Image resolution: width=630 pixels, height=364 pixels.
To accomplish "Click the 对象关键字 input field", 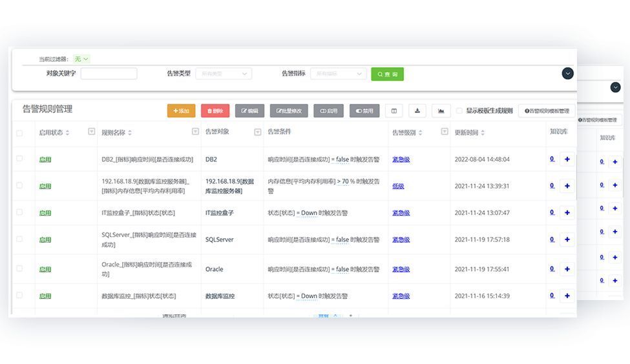I will (109, 74).
